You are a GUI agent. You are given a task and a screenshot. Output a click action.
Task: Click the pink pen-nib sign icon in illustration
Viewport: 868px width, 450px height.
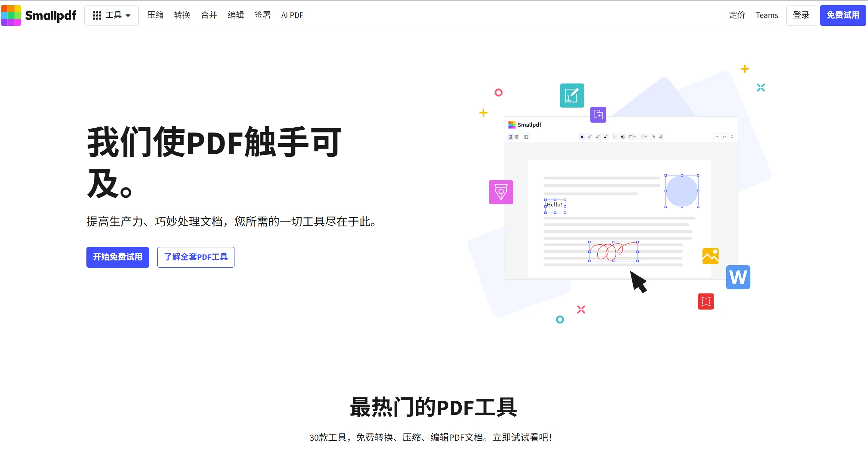click(x=501, y=192)
